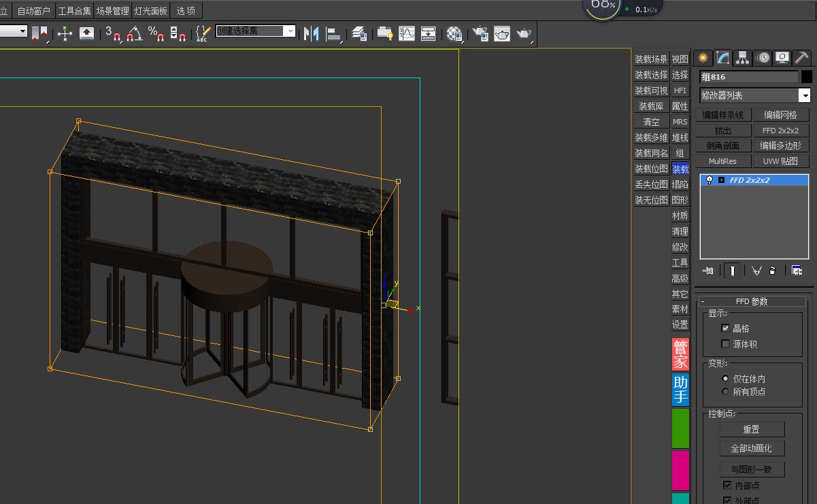Toggle Show End Result icon
The width and height of the screenshot is (817, 504).
(732, 271)
